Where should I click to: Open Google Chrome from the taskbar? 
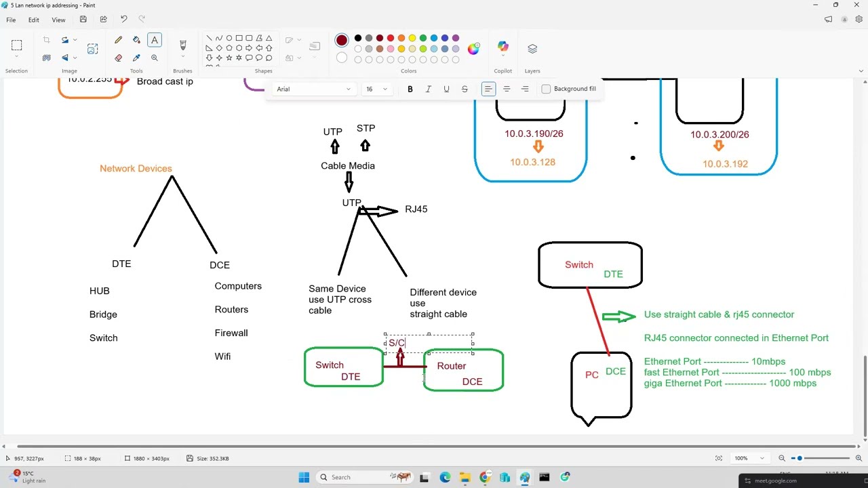click(484, 477)
